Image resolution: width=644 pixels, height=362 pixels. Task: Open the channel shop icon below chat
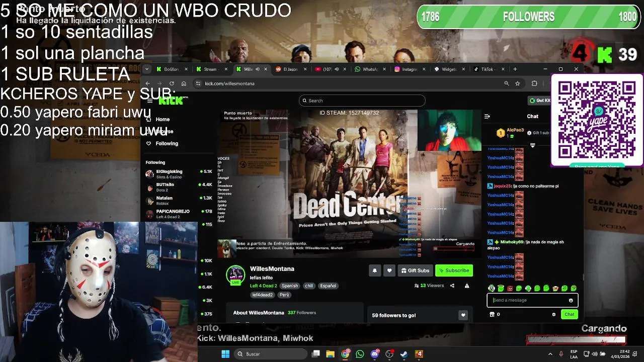coord(492,314)
